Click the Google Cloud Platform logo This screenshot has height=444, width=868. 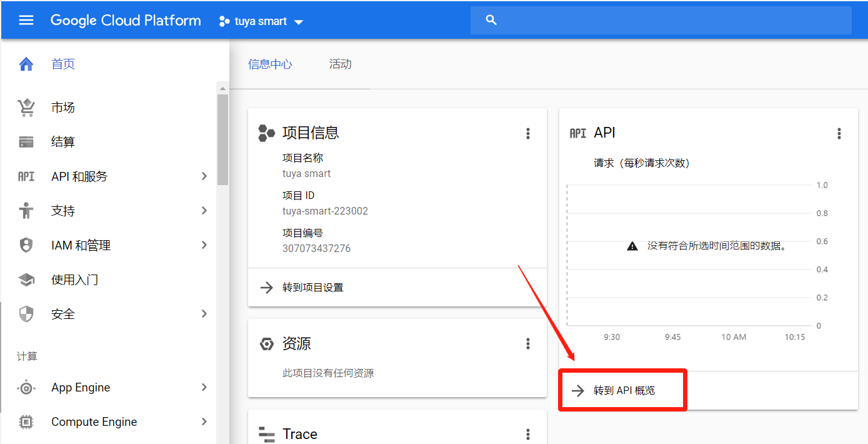coord(126,21)
